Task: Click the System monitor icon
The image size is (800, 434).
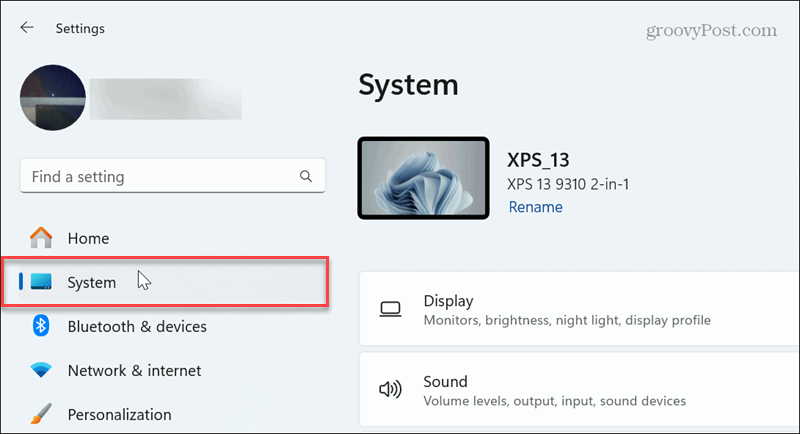Action: pyautogui.click(x=41, y=282)
